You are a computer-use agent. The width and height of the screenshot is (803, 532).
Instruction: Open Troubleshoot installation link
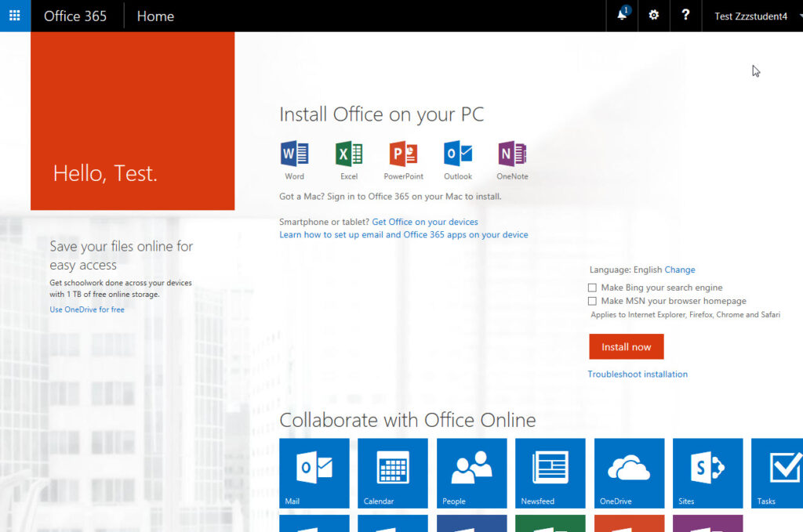pyautogui.click(x=638, y=374)
